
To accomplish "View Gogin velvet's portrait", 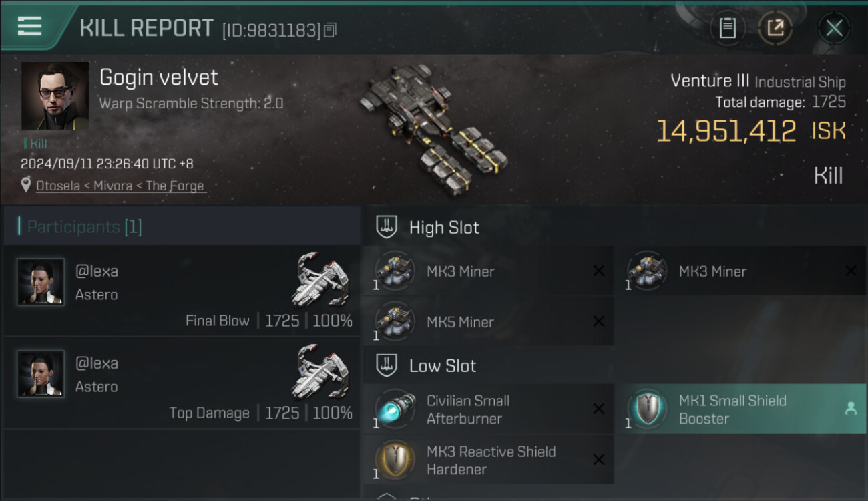I will 55,96.
